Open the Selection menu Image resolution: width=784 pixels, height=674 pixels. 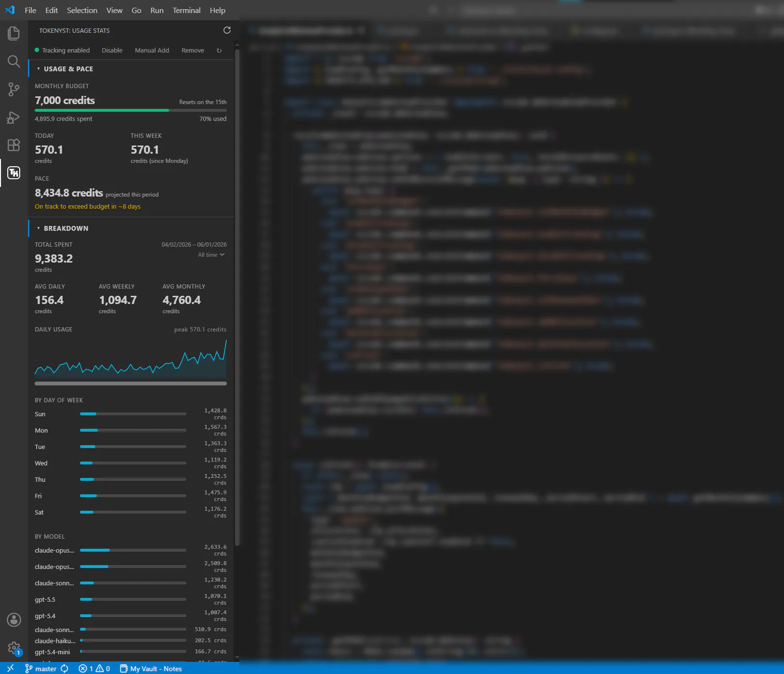tap(82, 10)
